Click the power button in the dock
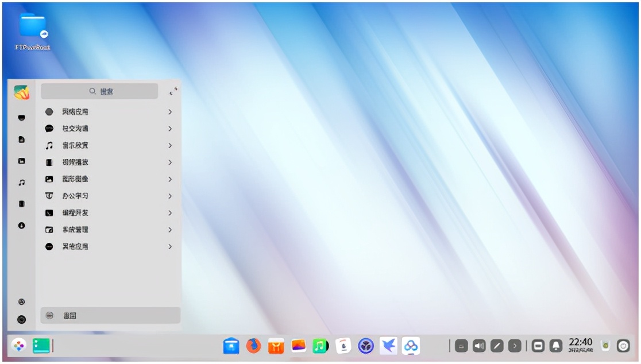Viewport: 641px width, 364px height. tap(623, 346)
